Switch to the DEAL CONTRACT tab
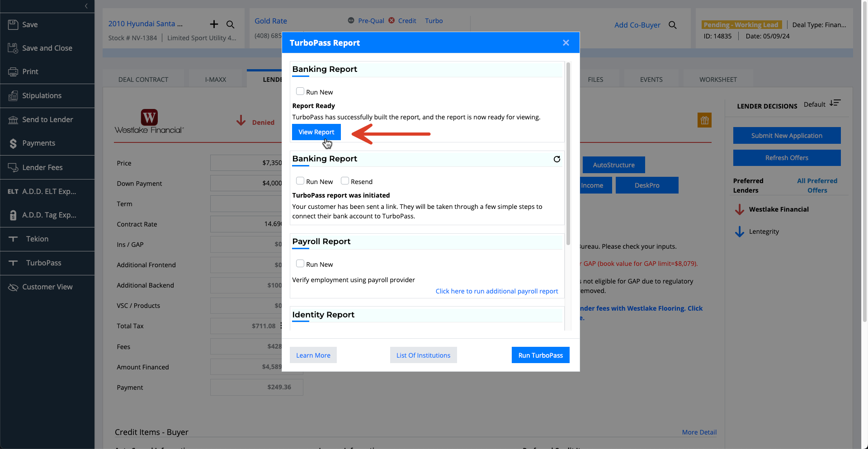This screenshot has height=449, width=868. 143,79
